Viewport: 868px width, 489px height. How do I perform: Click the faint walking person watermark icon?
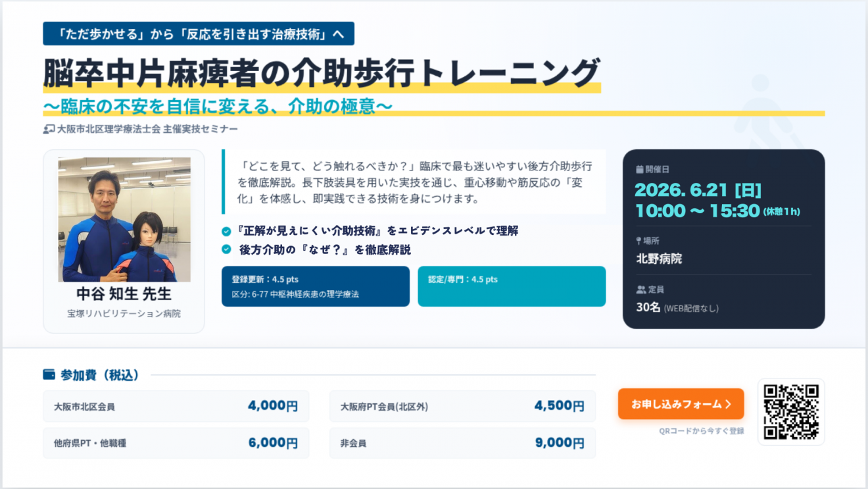766,112
